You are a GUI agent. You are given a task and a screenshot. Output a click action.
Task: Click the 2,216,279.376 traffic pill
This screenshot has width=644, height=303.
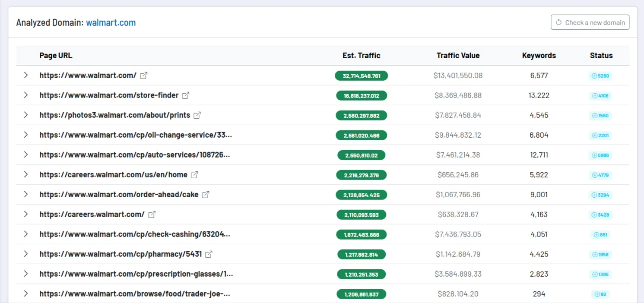362,175
